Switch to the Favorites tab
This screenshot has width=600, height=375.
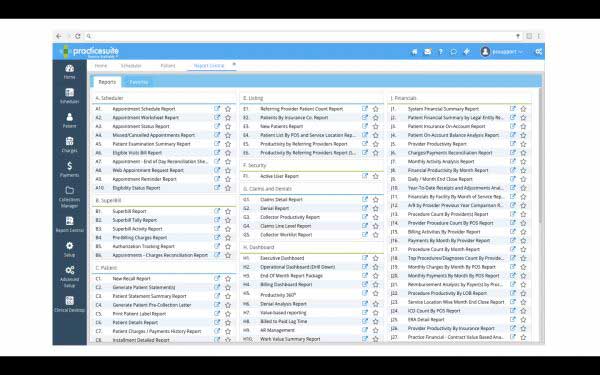click(139, 82)
